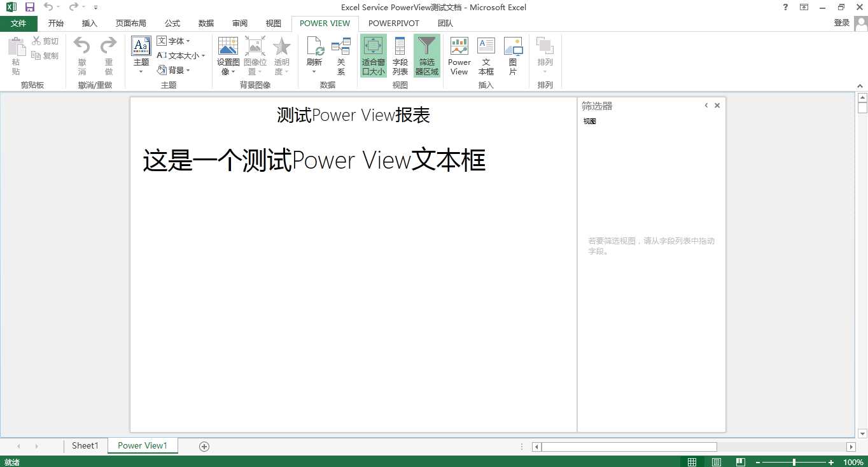Click the horizontal scrollbar left arrow
Screen dimensions: 868x467
[x=536, y=447]
